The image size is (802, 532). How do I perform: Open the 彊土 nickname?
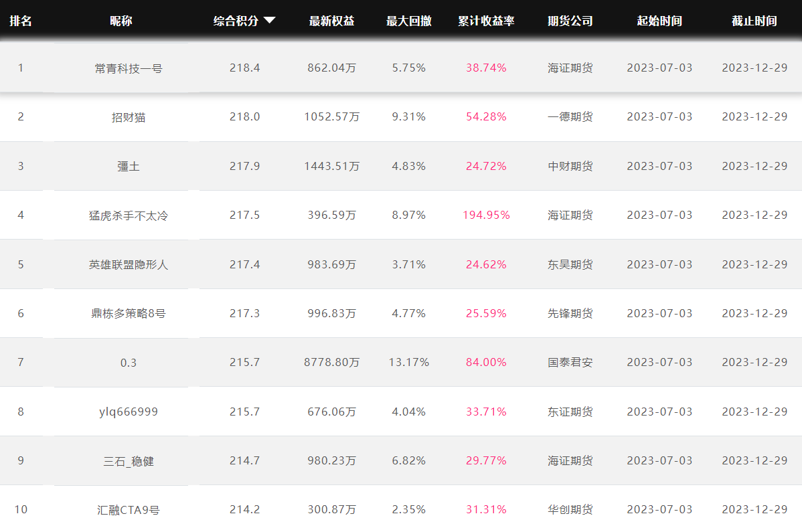(129, 167)
